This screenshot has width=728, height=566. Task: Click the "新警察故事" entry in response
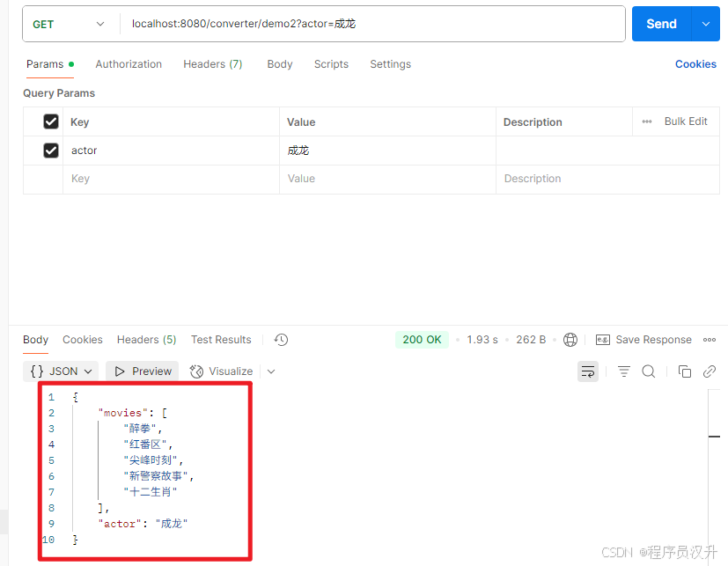pos(156,476)
